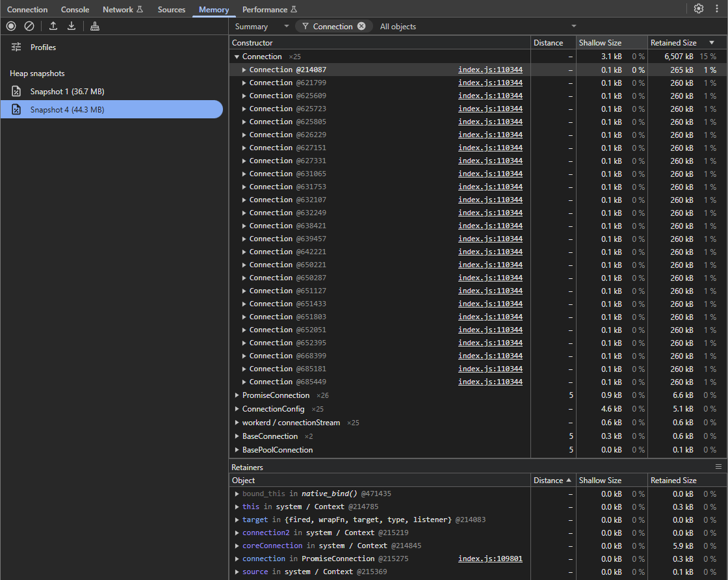Select Snapshot 1 (36.7 MB)
This screenshot has width=728, height=580.
(x=67, y=92)
